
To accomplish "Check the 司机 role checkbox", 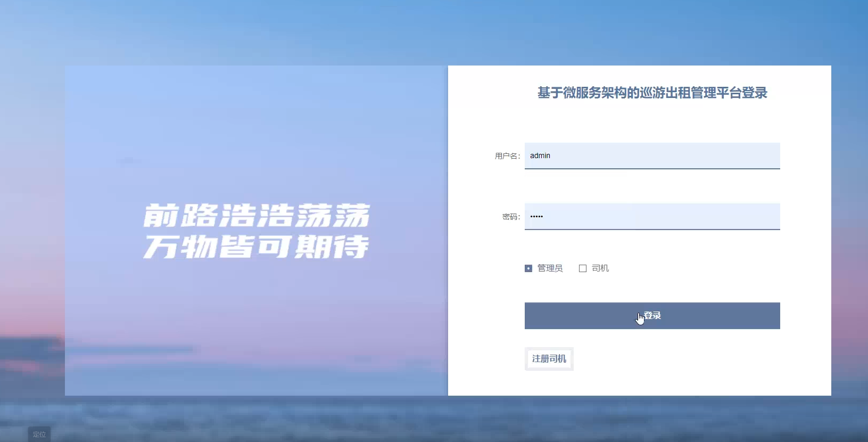I will pos(583,268).
